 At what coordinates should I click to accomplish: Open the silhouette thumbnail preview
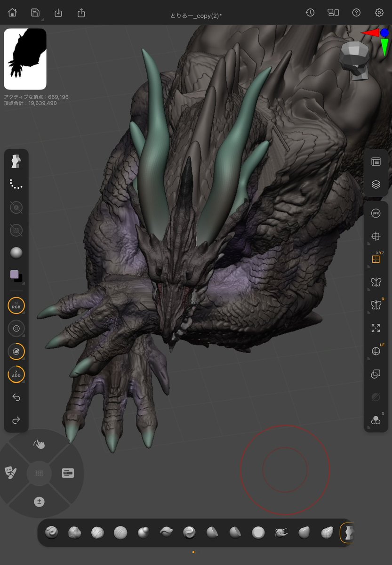25,59
